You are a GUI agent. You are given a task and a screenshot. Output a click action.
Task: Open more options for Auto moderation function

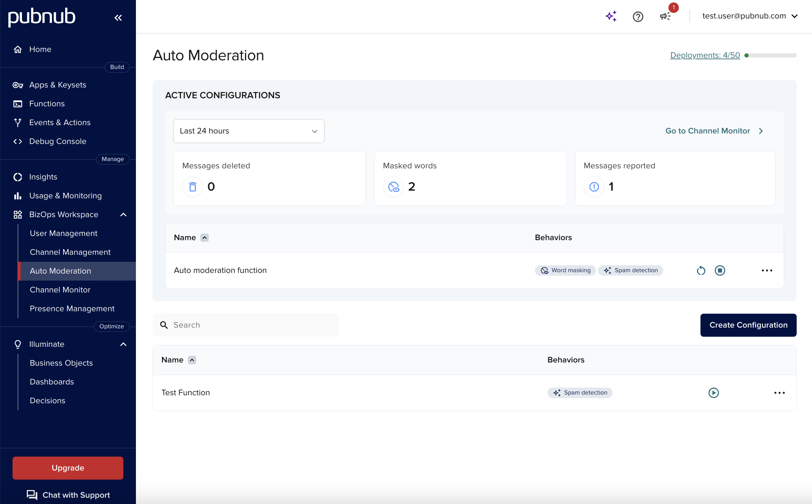(x=767, y=270)
